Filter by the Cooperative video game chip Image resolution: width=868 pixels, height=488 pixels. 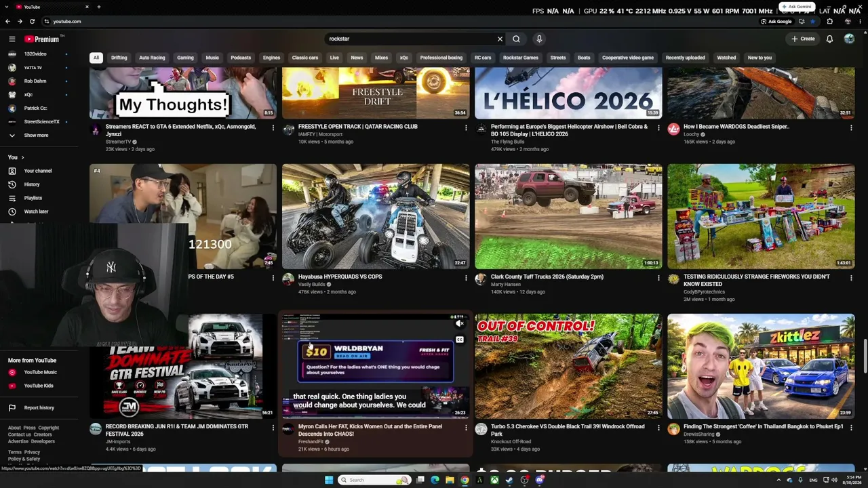point(628,58)
